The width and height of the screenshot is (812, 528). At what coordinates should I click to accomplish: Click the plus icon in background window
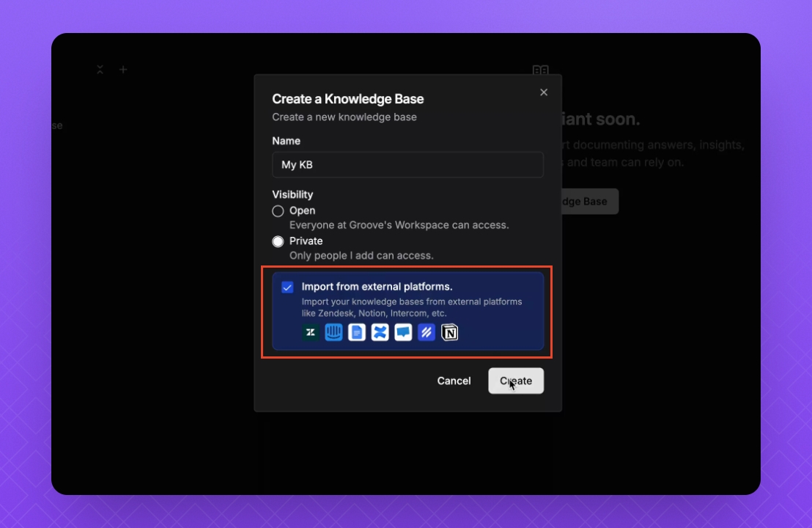pos(122,70)
